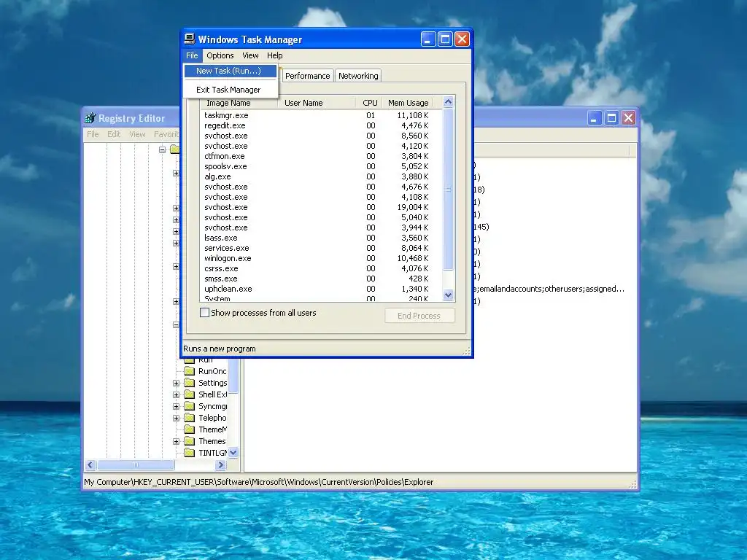Click the registry path in Registry Editor status bar

tap(259, 482)
